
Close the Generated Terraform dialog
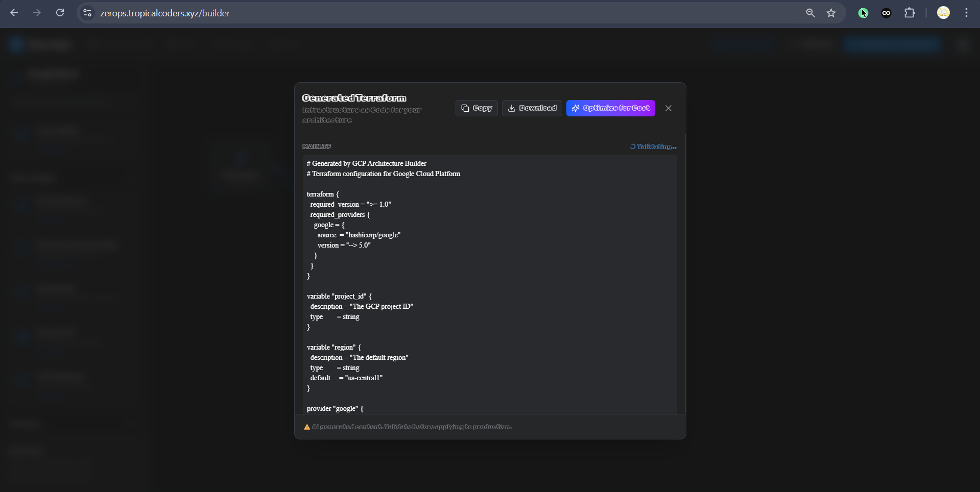(x=668, y=108)
